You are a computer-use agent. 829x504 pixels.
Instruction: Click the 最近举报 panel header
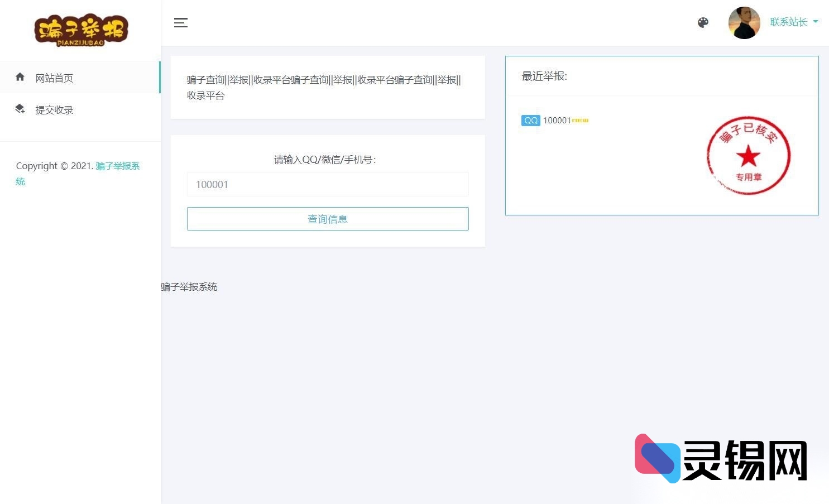pyautogui.click(x=544, y=76)
